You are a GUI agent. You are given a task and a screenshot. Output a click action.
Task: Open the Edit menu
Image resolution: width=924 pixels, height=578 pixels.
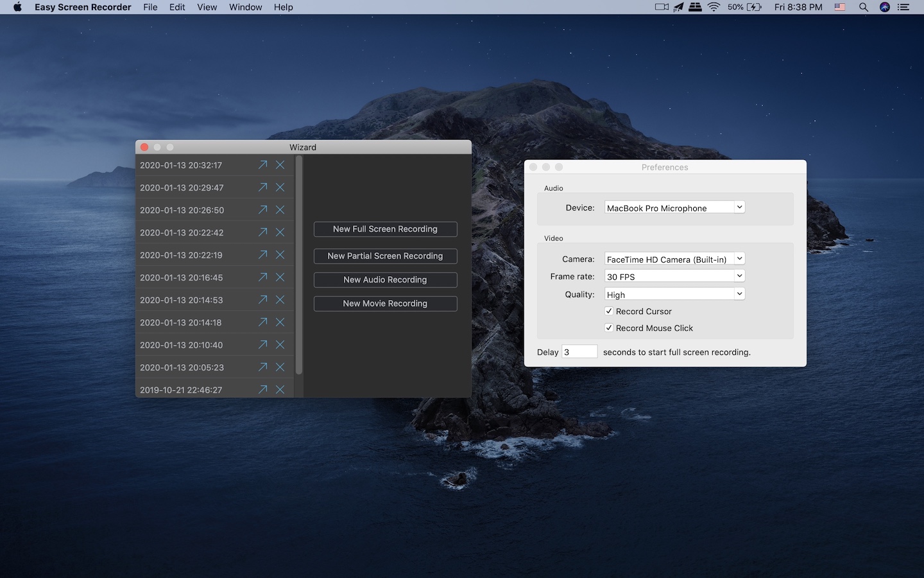click(x=177, y=7)
